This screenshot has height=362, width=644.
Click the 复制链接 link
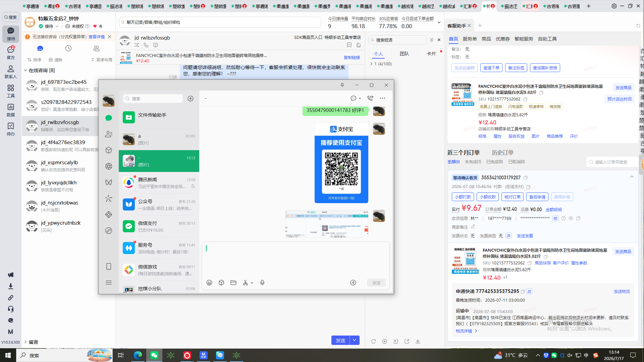tap(352, 58)
